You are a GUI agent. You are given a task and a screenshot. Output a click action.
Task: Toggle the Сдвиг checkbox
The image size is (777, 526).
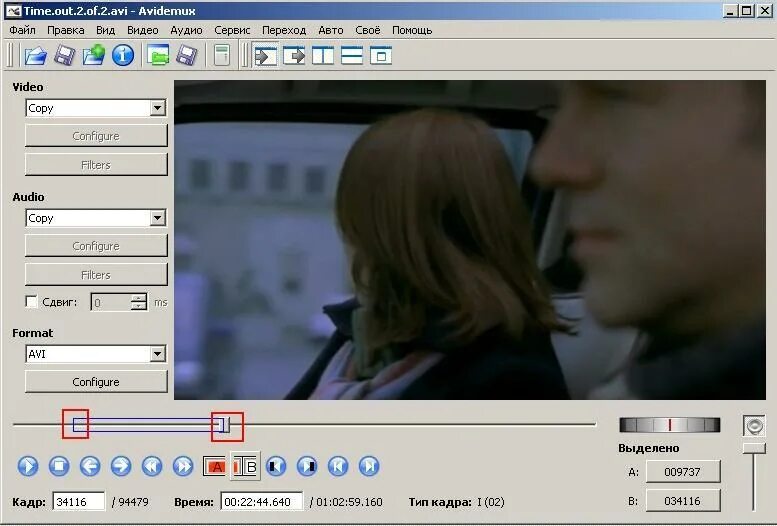31,301
